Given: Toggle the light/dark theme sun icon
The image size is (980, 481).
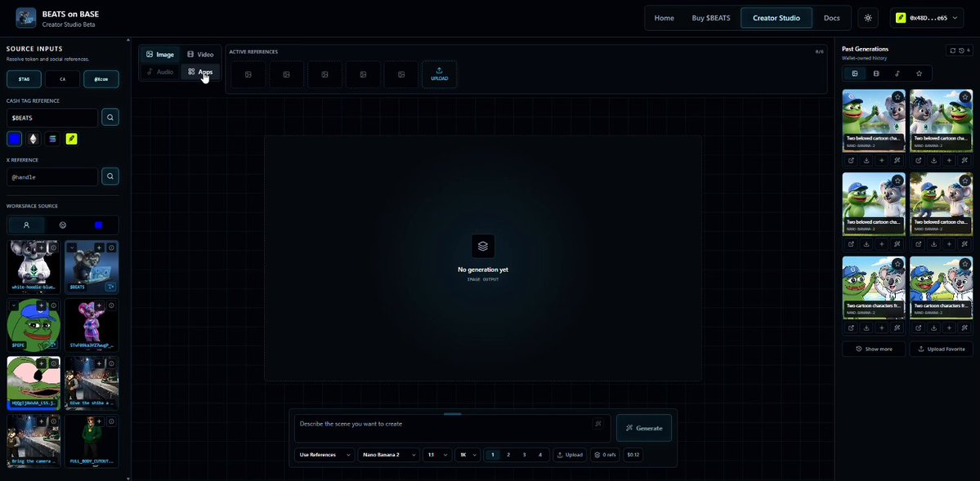Looking at the screenshot, I should pyautogui.click(x=867, y=18).
